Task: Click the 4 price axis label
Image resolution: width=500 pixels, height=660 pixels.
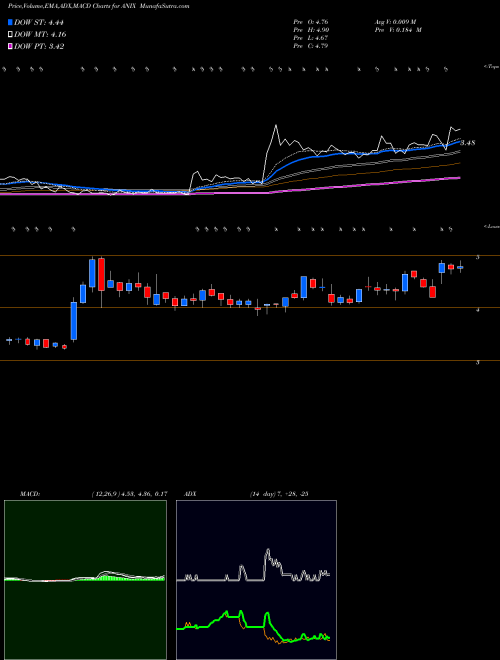Action: click(x=477, y=309)
